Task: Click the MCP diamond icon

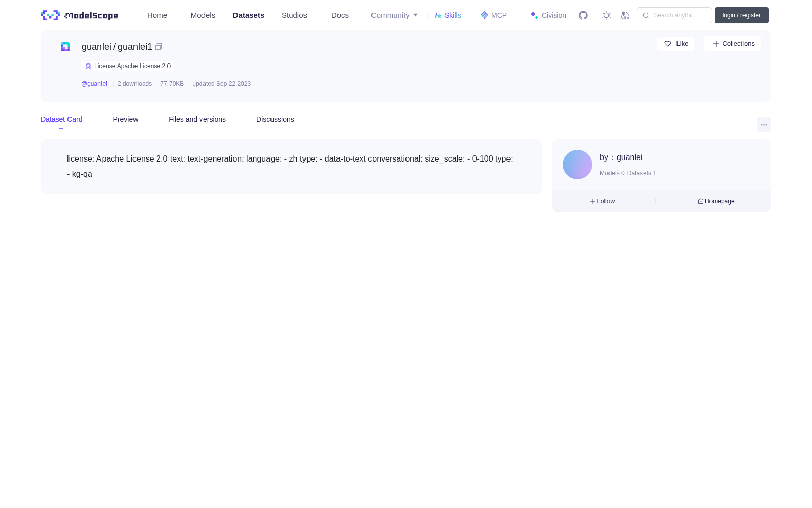Action: click(484, 15)
